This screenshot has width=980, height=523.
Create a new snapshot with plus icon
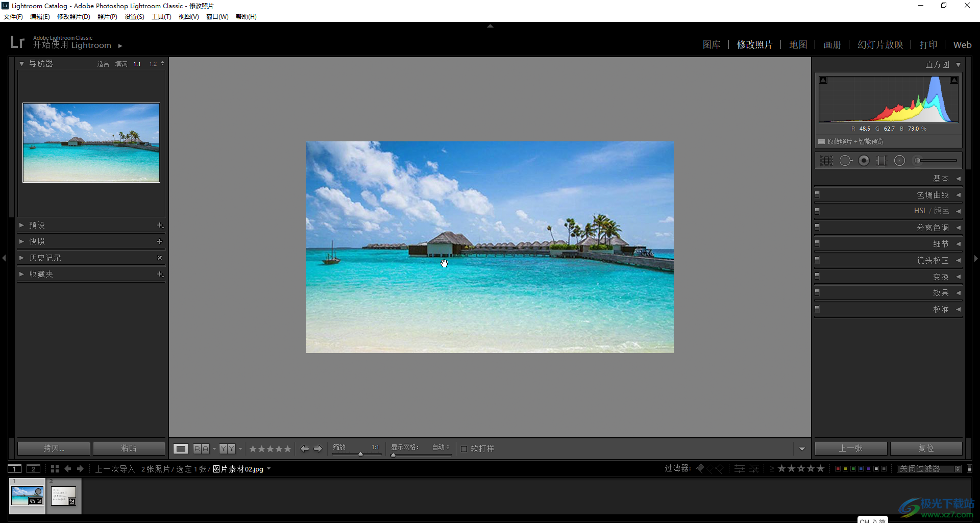160,241
